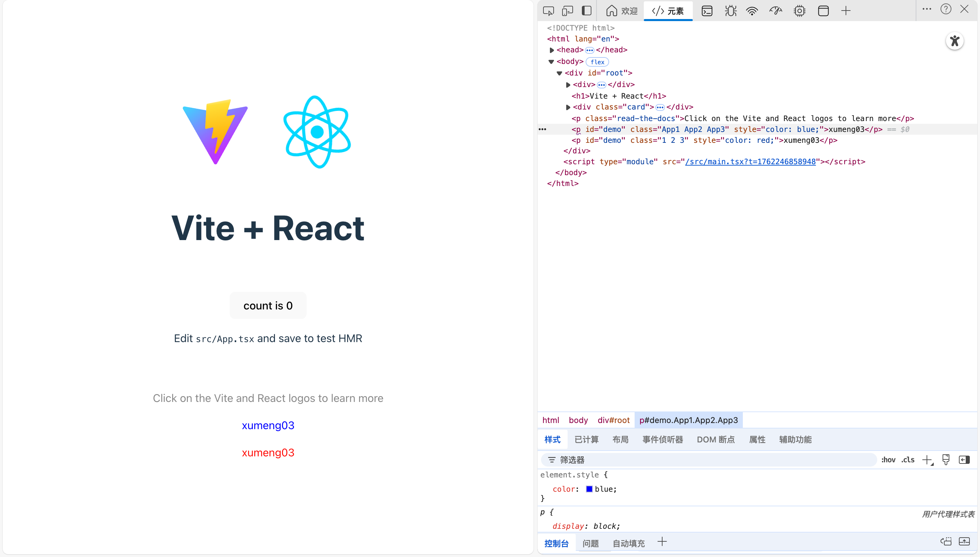Image resolution: width=980 pixels, height=557 pixels.
Task: Toggle the .cls class editor
Action: pyautogui.click(x=908, y=460)
